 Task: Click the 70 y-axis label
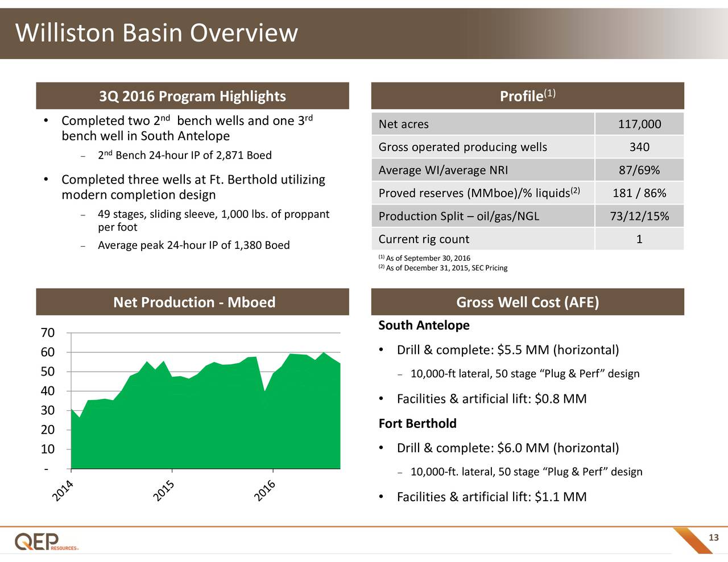tap(48, 332)
